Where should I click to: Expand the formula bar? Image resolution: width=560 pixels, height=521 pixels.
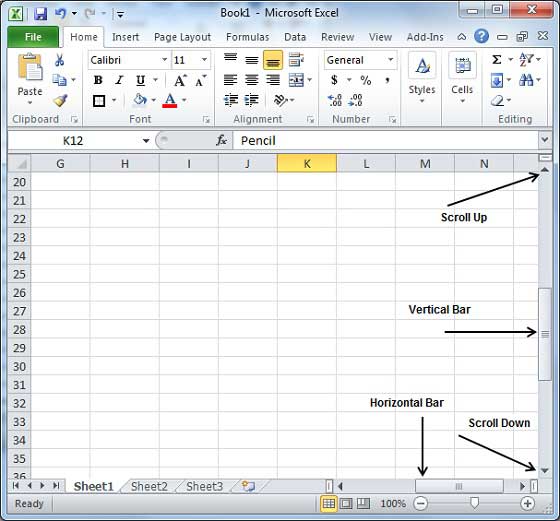pyautogui.click(x=545, y=140)
